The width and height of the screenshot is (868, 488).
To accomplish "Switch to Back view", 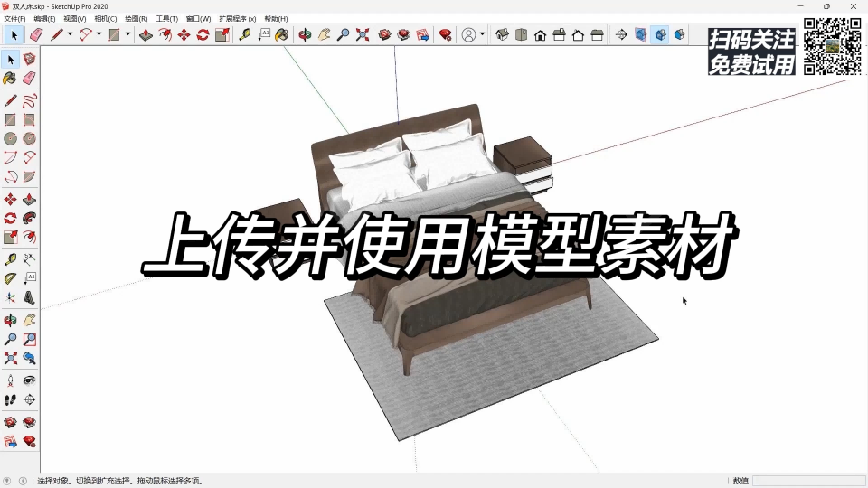I will (578, 35).
